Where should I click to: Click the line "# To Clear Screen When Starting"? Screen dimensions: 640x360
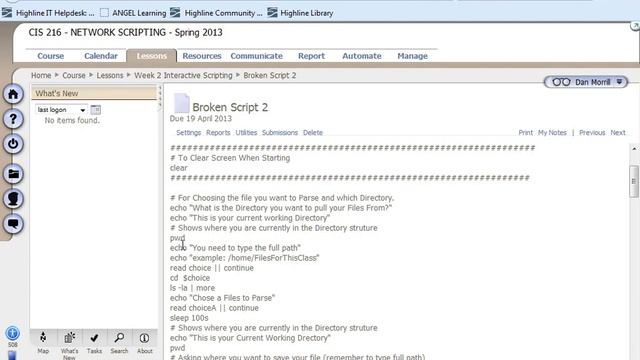pos(230,158)
